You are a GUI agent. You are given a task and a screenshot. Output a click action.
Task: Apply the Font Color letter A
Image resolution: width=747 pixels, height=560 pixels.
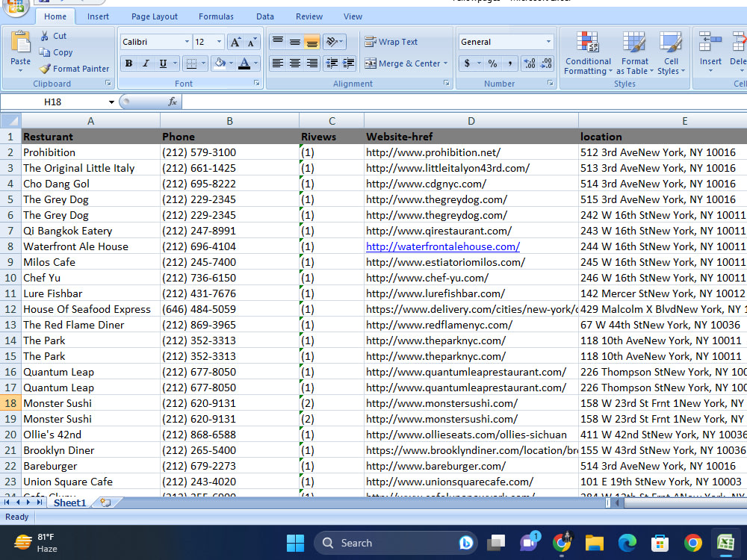[x=244, y=63]
